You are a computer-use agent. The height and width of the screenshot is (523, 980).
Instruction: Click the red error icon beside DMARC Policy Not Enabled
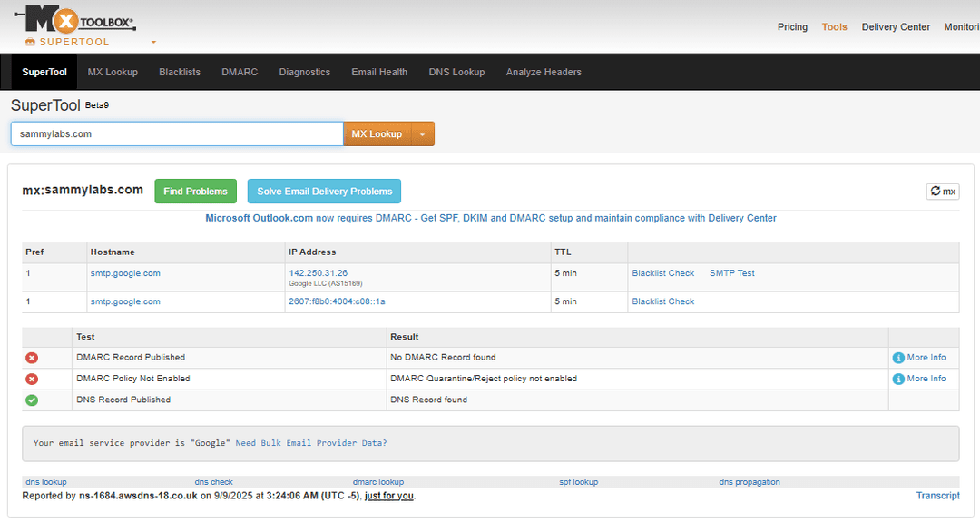pos(32,379)
